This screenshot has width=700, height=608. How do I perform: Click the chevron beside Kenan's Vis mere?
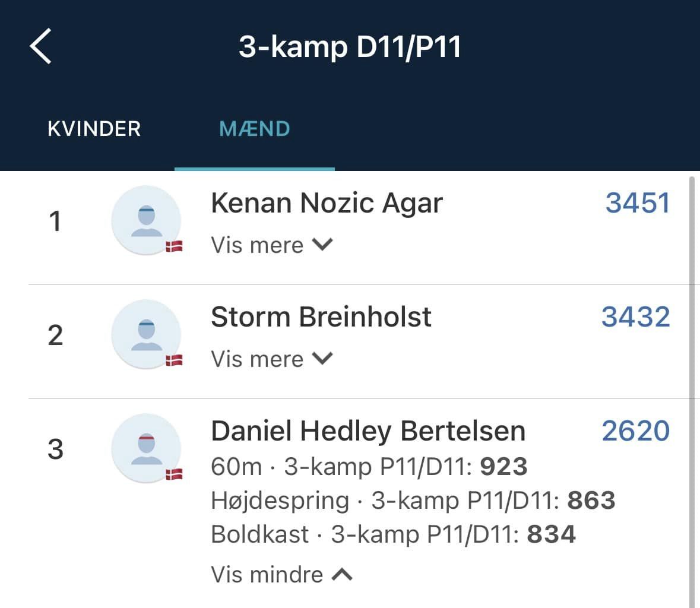pos(322,245)
